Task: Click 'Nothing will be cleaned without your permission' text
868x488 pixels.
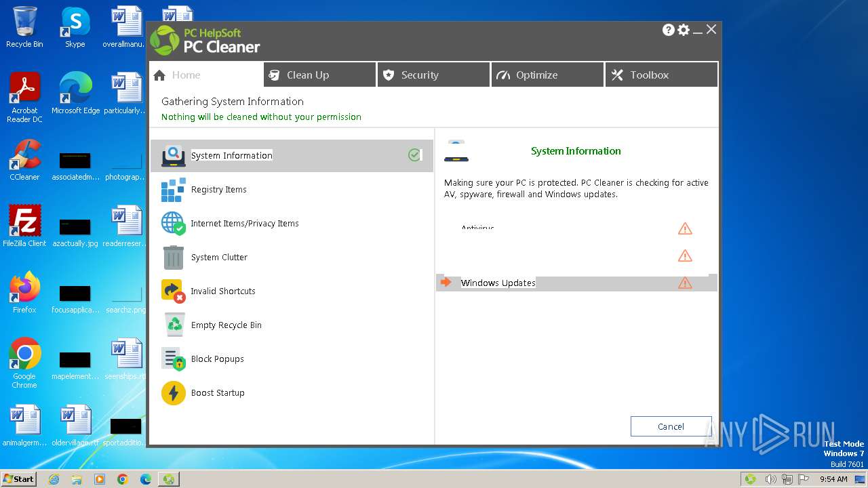Action: tap(261, 117)
